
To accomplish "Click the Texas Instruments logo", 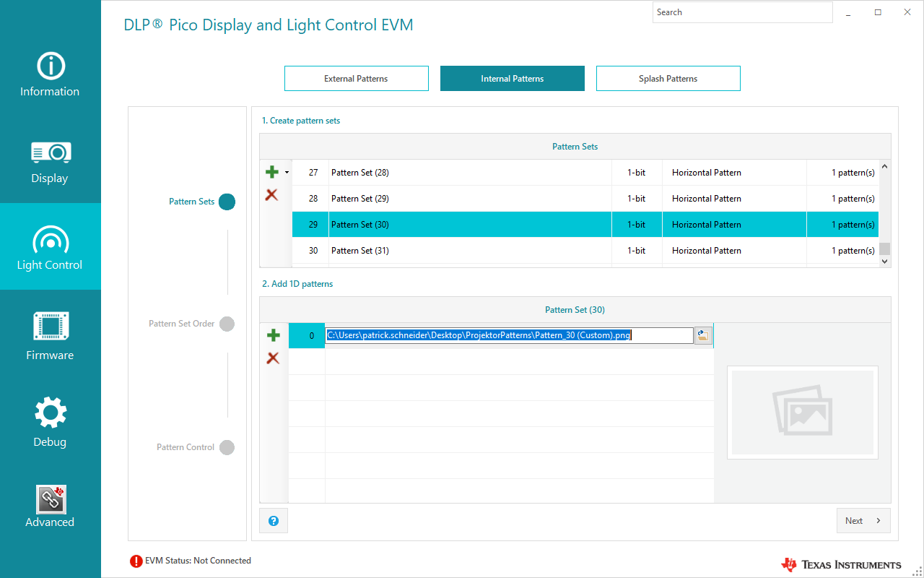I will click(841, 564).
